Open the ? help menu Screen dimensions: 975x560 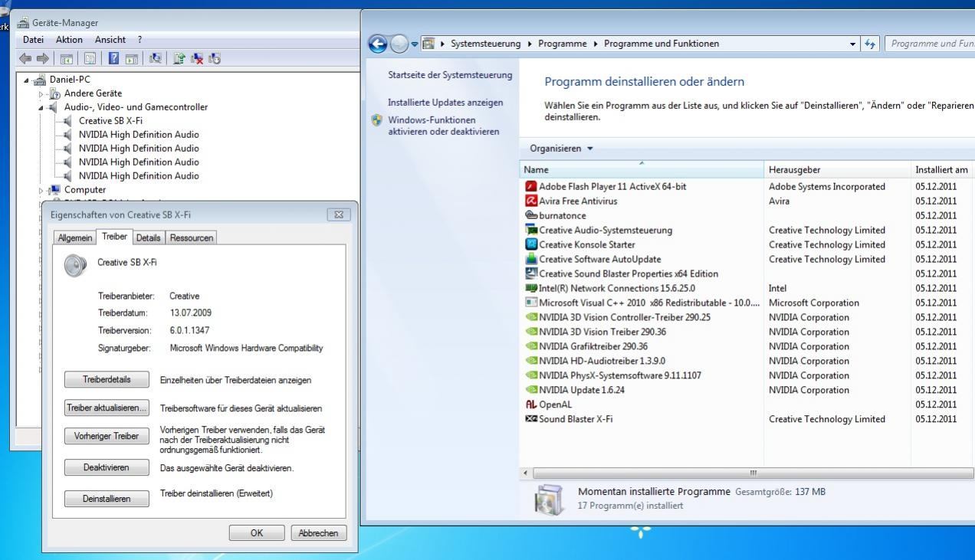pos(140,39)
